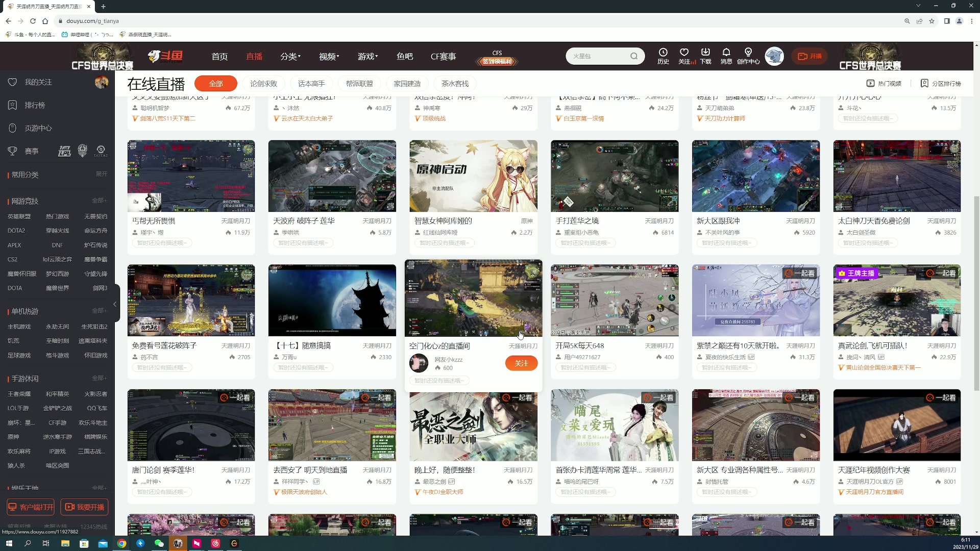This screenshot has width=980, height=551.
Task: Open the 鱼吧 menu item
Action: click(405, 57)
